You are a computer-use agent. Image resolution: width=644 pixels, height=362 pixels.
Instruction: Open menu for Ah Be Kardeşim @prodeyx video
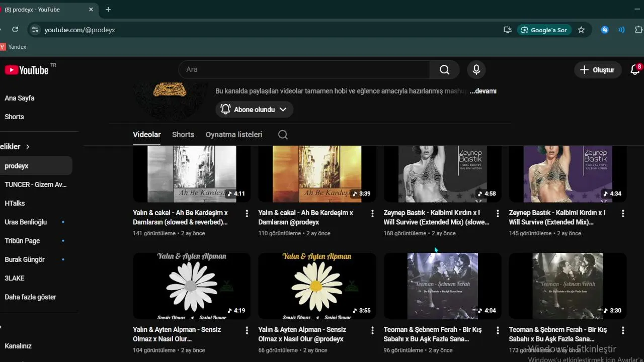372,214
